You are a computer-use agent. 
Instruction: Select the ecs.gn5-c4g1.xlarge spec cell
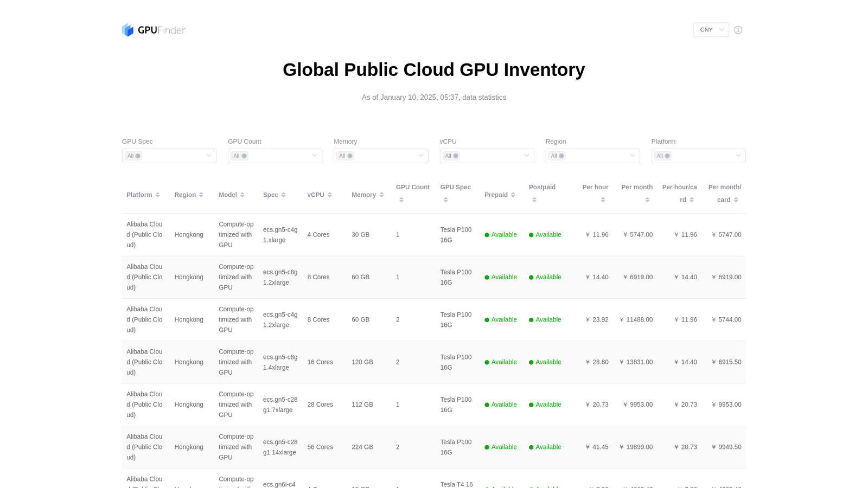tap(280, 235)
